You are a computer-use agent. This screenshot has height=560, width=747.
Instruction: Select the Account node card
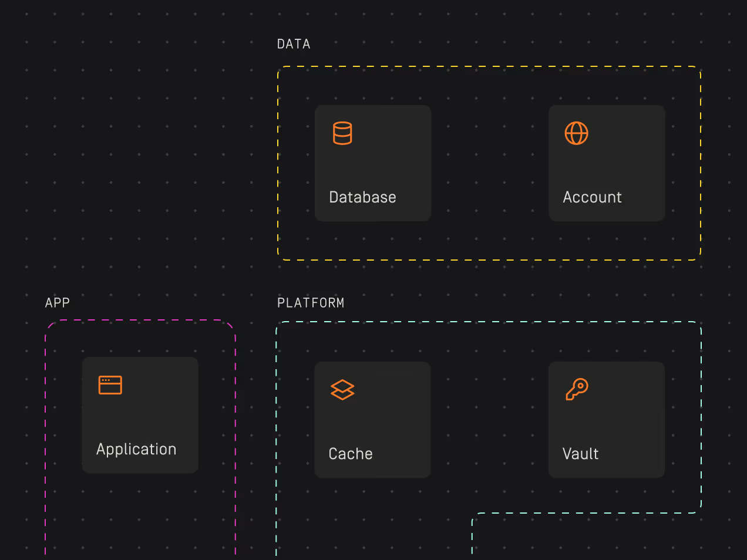click(607, 163)
